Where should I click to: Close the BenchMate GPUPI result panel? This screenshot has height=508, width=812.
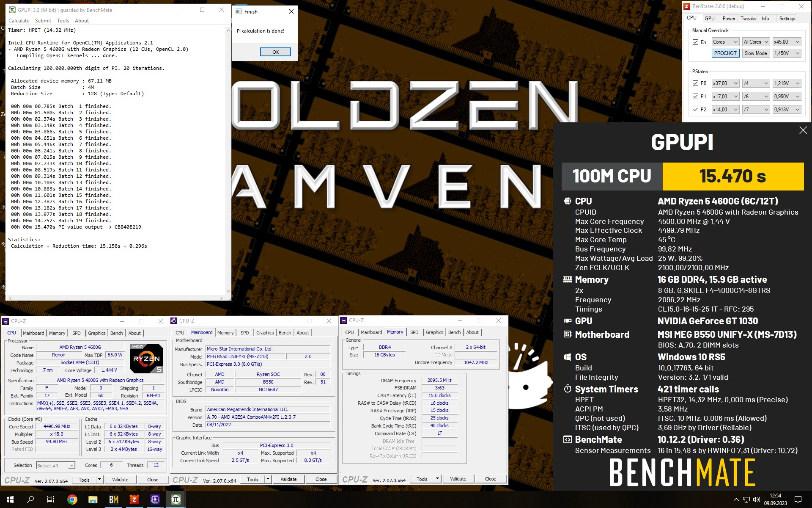(x=803, y=130)
